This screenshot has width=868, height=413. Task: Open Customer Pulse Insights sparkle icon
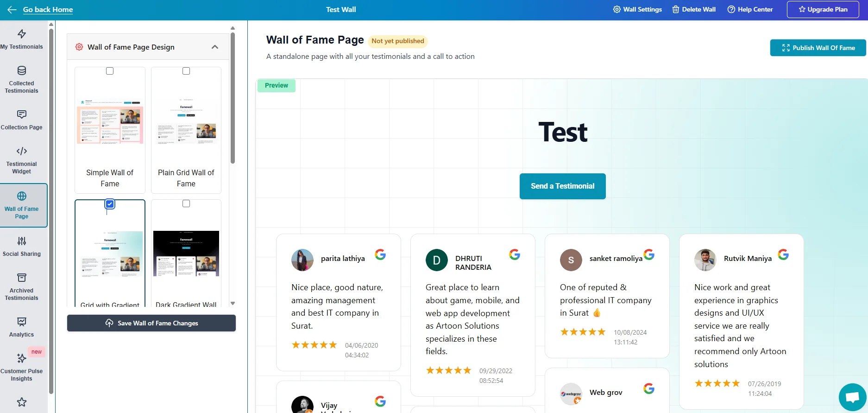(x=22, y=358)
